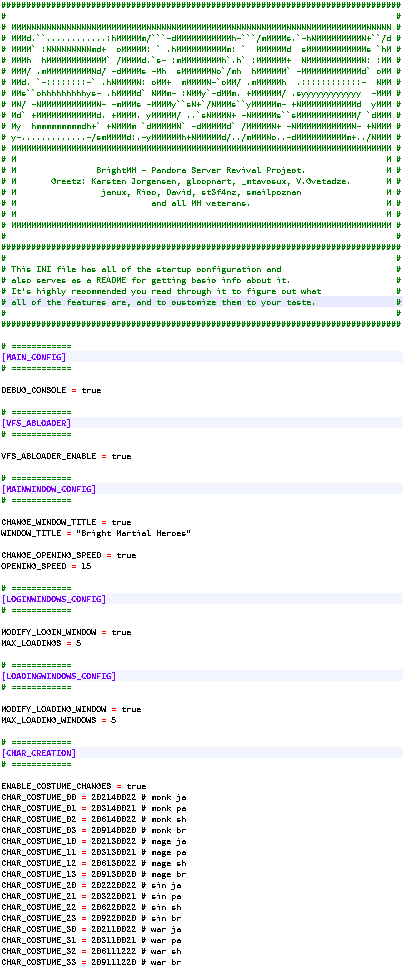
Task: Click the CHAR_COSTUME_22 sin sh line
Action: 91,908
